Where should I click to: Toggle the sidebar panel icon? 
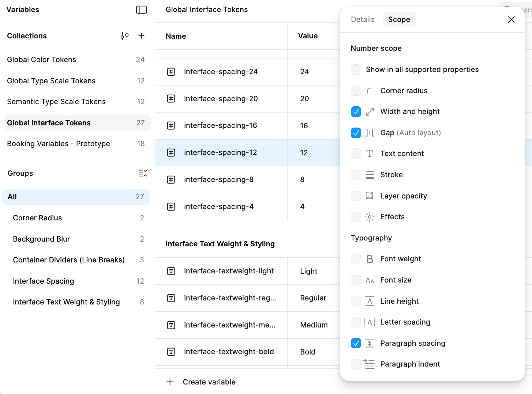(141, 10)
